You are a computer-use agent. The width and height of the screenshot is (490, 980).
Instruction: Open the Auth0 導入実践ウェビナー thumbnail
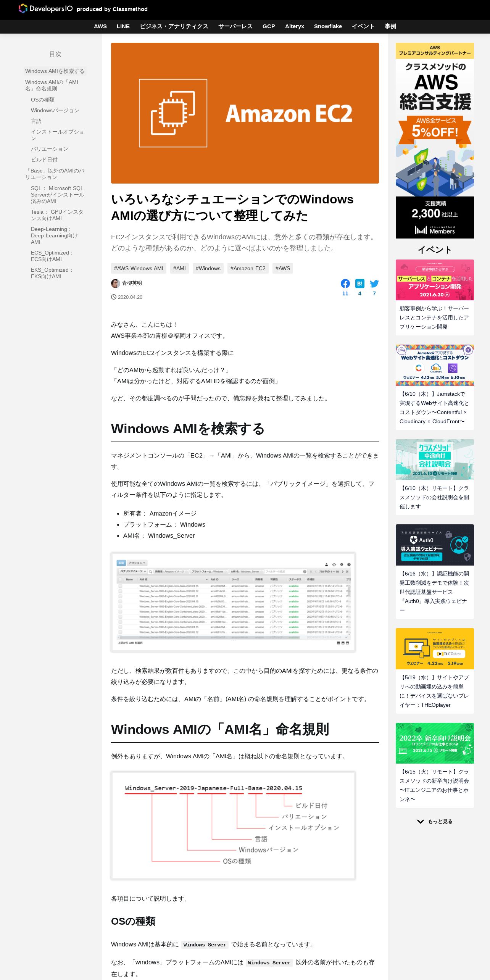[x=435, y=545]
